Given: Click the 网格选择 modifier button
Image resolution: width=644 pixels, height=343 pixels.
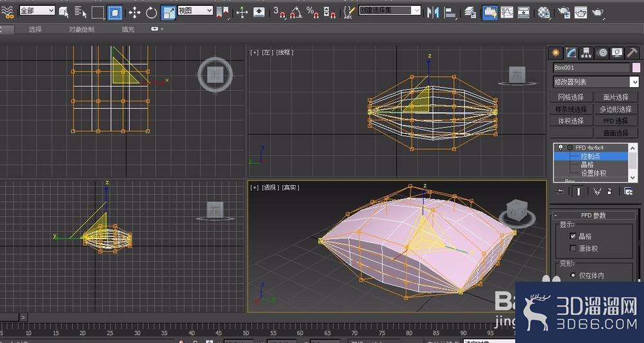Looking at the screenshot, I should click(x=571, y=97).
